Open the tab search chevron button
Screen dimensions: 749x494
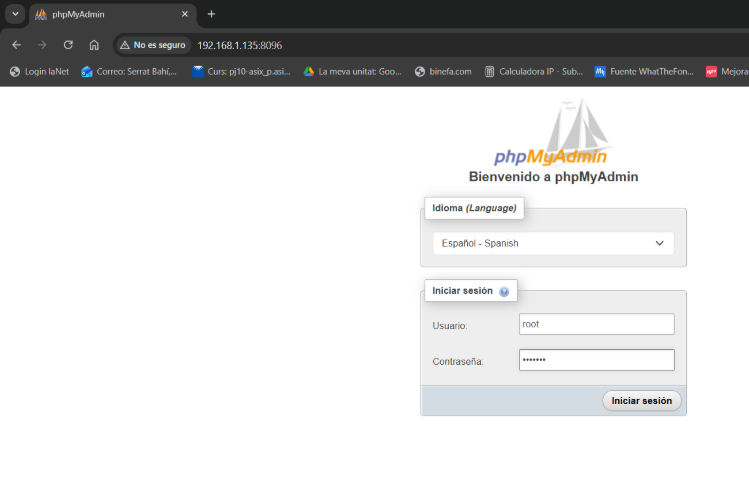(x=14, y=14)
